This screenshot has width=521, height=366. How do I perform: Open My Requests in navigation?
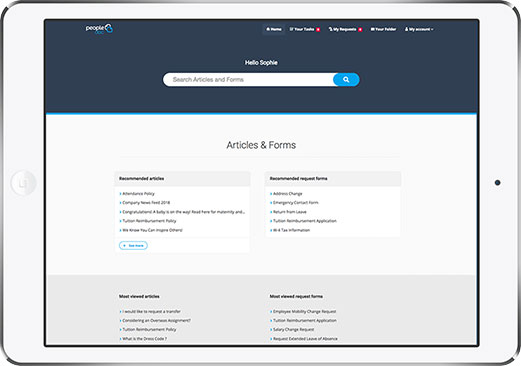(x=342, y=29)
